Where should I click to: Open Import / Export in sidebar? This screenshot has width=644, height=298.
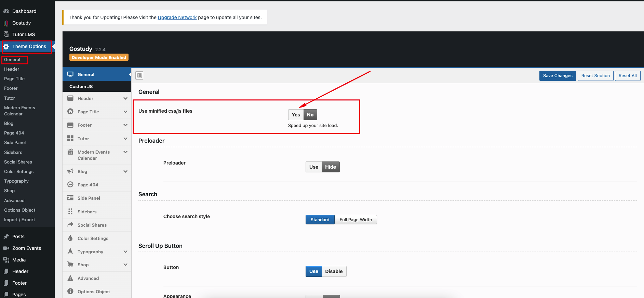[19, 219]
